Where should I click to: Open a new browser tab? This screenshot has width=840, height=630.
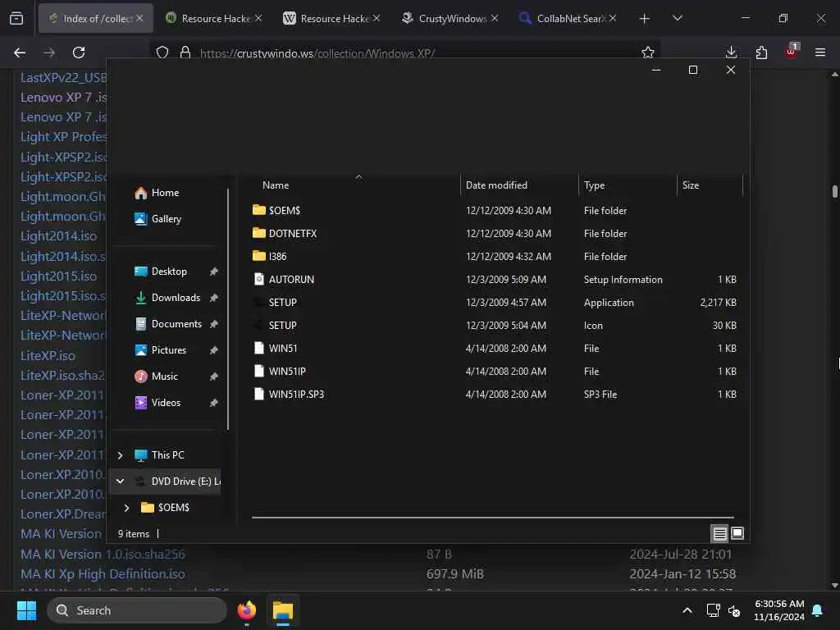(x=645, y=18)
